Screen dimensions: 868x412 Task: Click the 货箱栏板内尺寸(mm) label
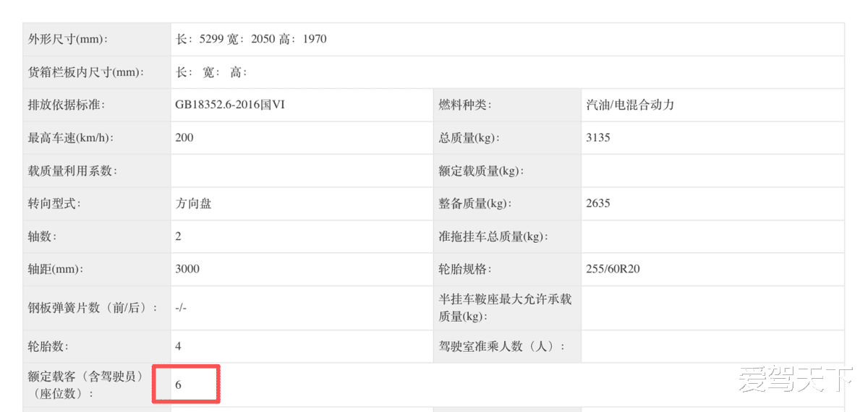85,72
